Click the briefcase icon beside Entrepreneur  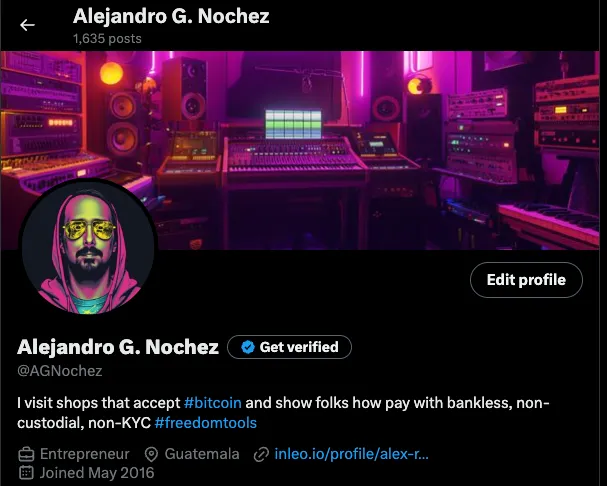26,454
